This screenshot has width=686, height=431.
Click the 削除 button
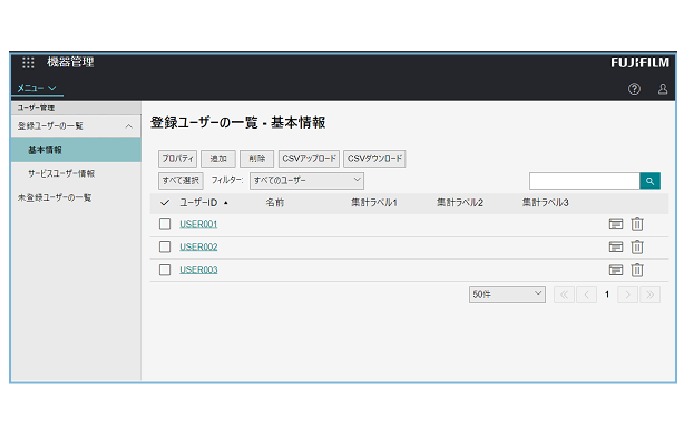click(257, 159)
